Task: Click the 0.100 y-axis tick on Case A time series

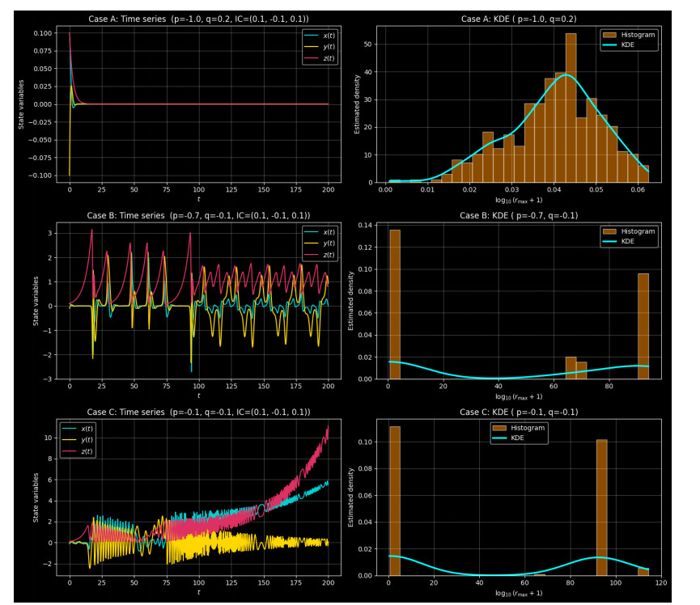Action: pos(44,33)
